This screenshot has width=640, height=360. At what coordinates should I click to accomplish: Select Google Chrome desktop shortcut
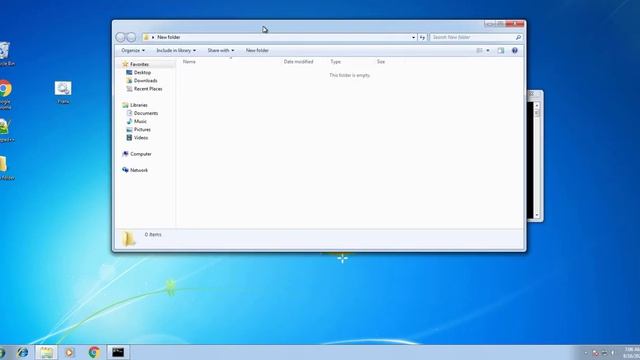pyautogui.click(x=5, y=95)
